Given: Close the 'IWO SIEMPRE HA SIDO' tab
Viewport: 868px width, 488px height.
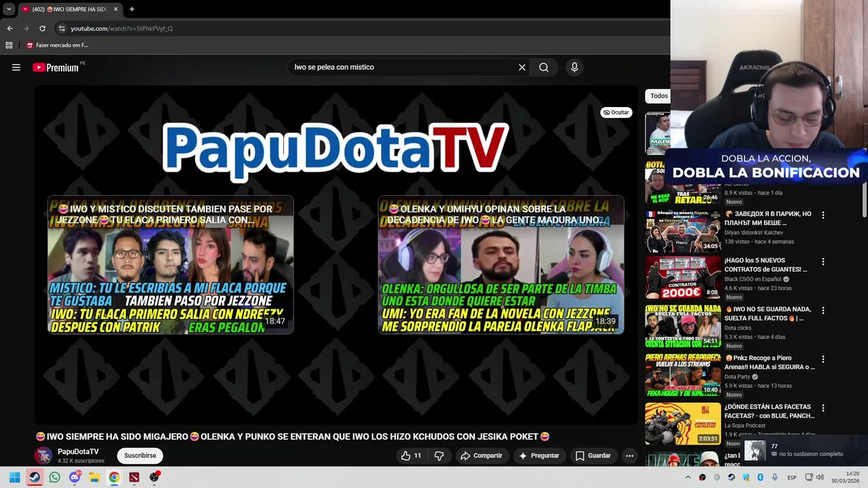Looking at the screenshot, I should (115, 9).
